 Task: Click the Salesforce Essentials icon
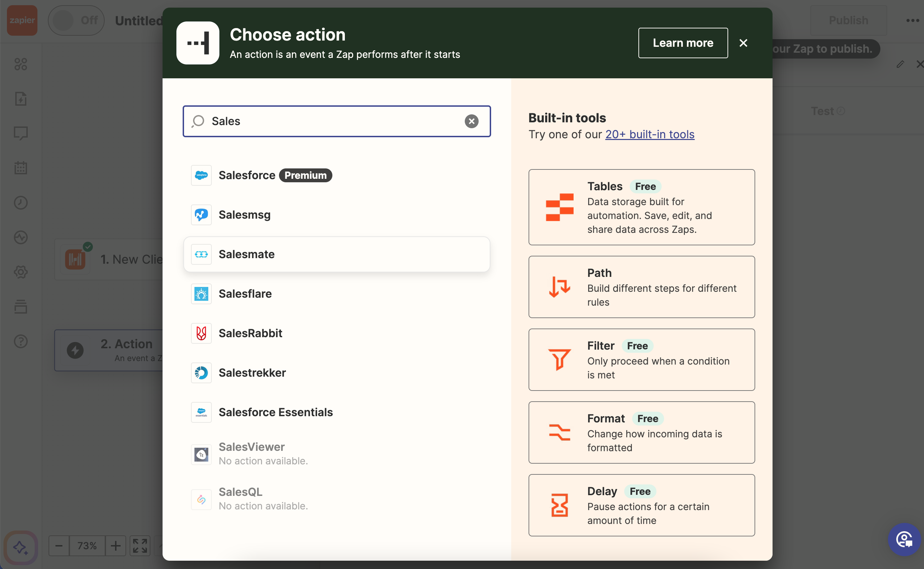201,412
